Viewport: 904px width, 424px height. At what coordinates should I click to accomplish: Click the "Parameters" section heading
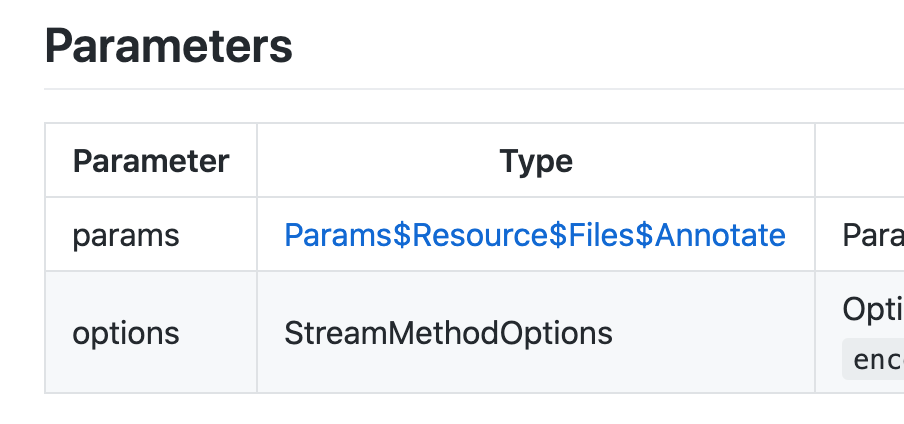click(168, 45)
